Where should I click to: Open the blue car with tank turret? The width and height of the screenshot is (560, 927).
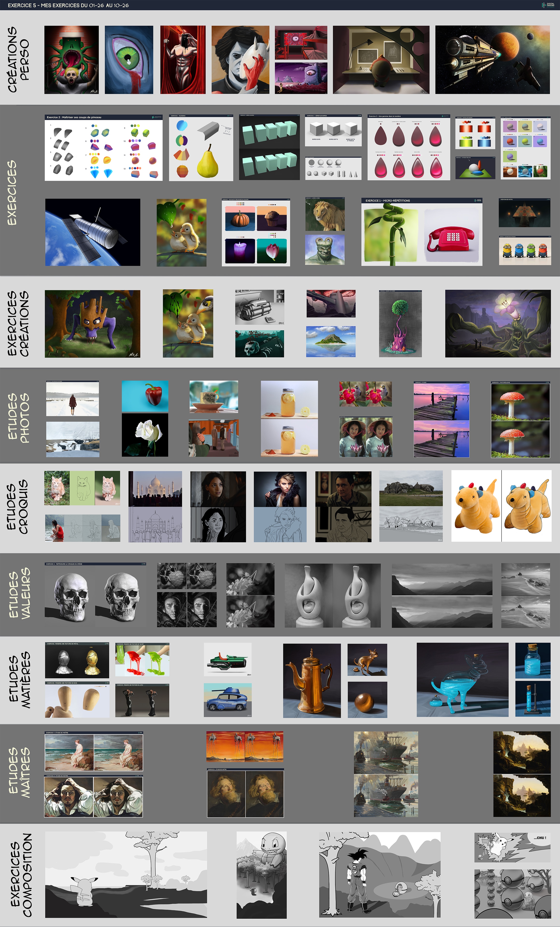228,700
